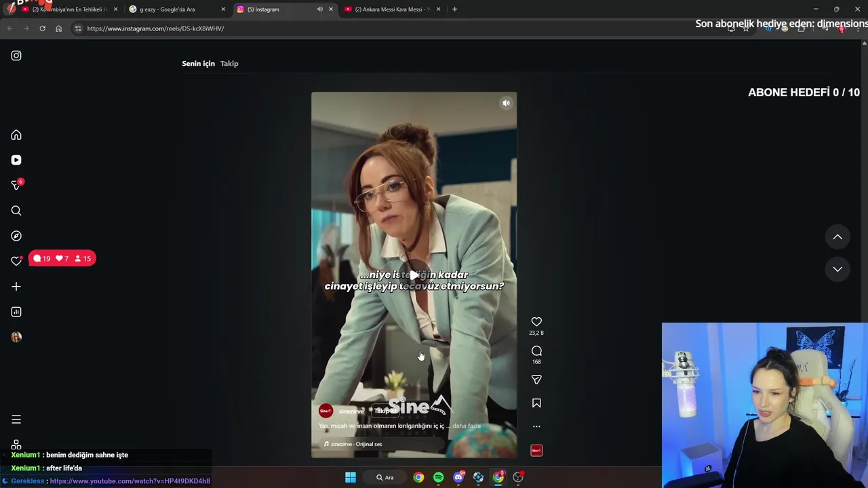
Task: Open Messages with red badge in sidebar
Action: 17,184
